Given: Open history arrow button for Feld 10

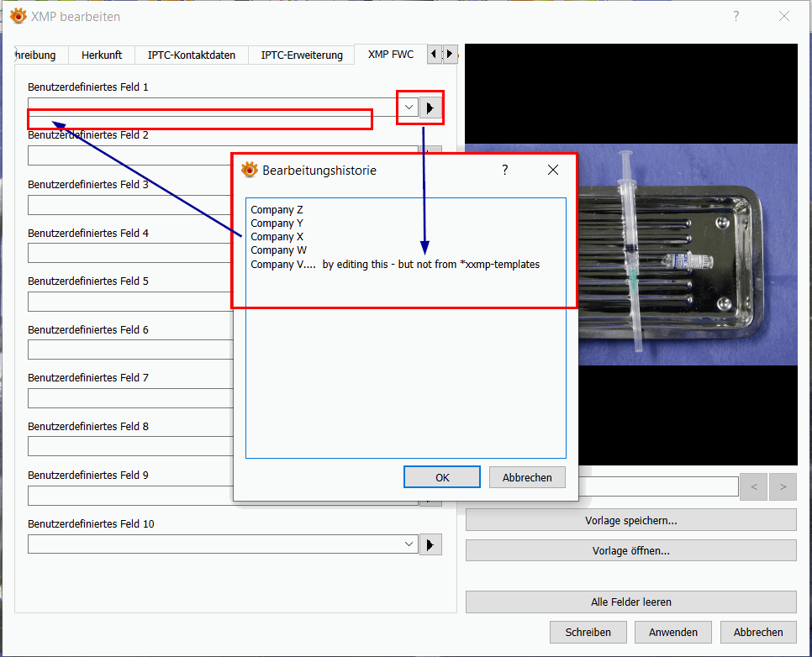Looking at the screenshot, I should [430, 544].
